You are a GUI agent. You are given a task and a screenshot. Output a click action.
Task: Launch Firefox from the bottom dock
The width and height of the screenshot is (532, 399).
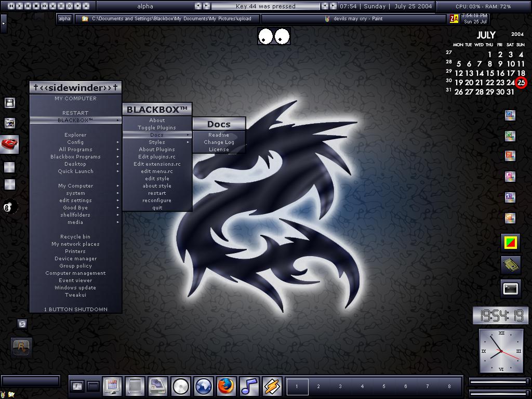pos(226,386)
